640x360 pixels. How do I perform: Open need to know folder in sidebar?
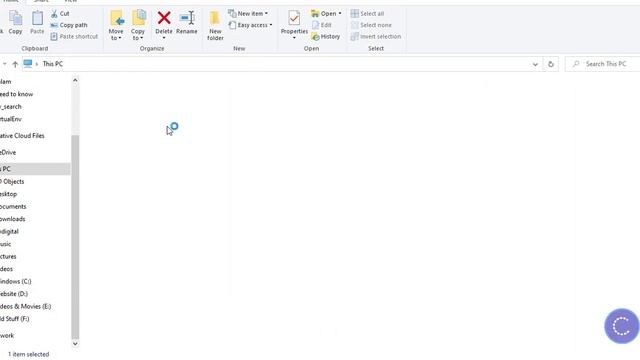(x=16, y=94)
